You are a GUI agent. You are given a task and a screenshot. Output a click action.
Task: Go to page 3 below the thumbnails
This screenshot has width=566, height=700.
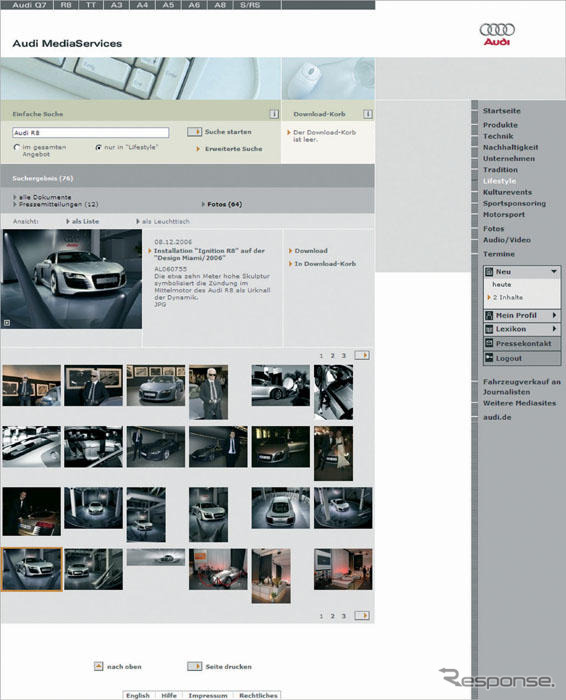coord(343,616)
